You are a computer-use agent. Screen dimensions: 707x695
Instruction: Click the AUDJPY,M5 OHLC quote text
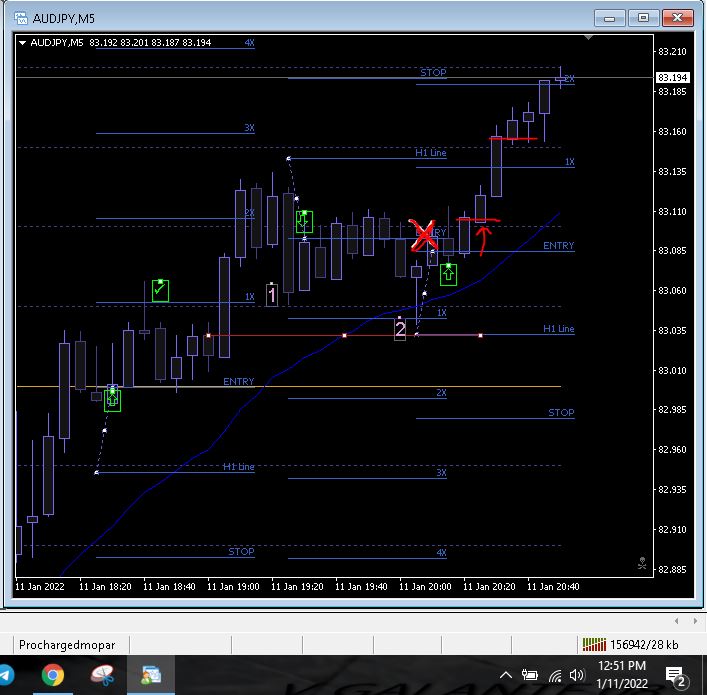[x=120, y=43]
